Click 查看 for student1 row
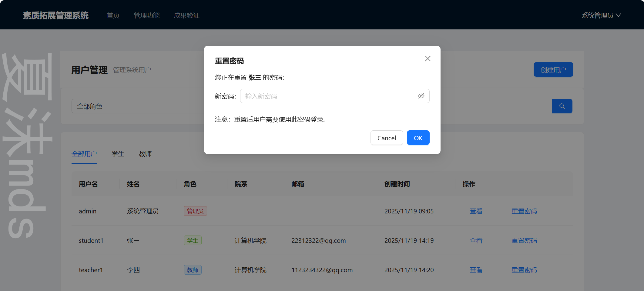The image size is (644, 291). 476,240
